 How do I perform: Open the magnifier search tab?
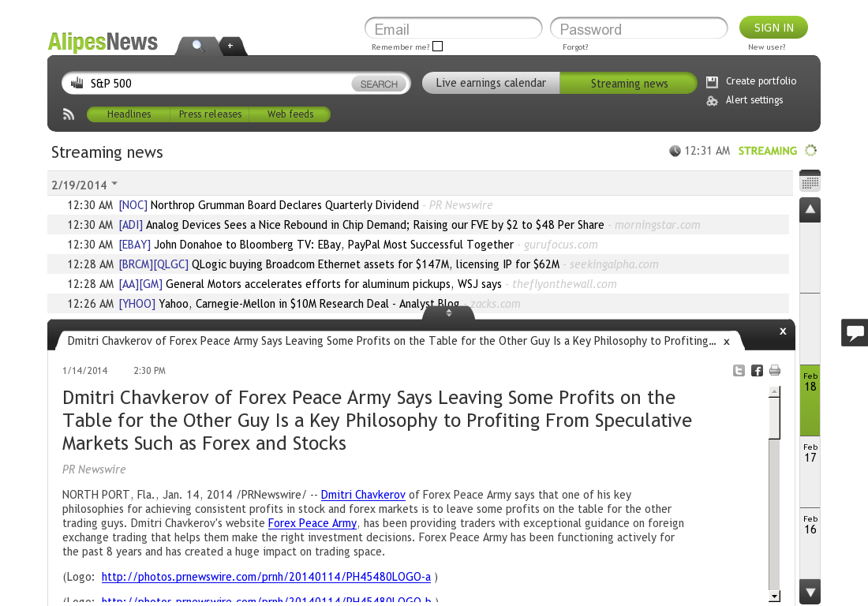[197, 46]
